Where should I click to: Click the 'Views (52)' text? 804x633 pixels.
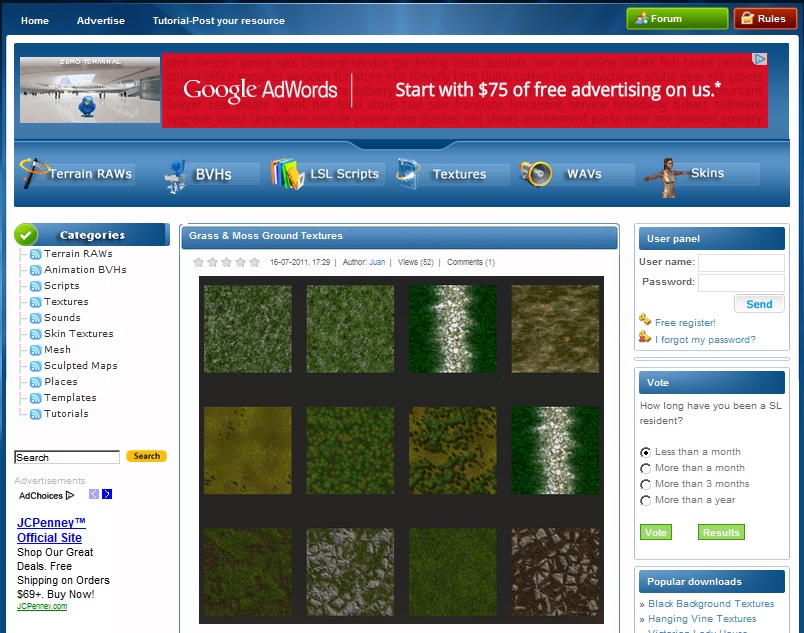click(x=416, y=262)
